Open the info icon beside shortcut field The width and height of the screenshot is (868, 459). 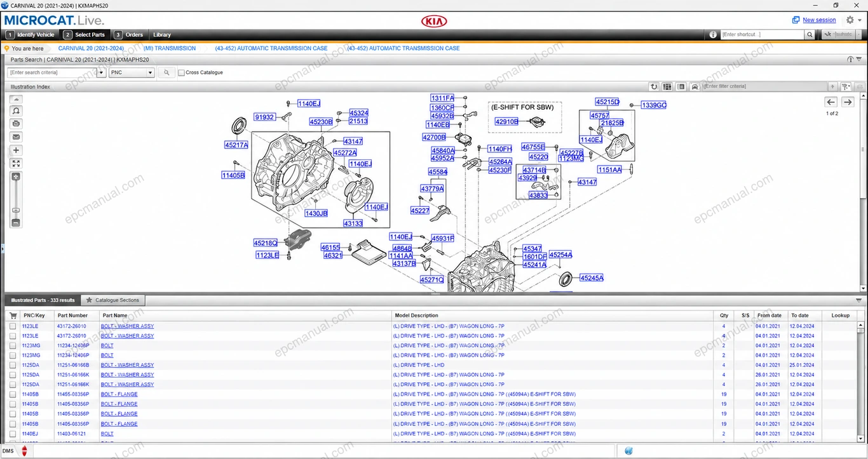(x=713, y=35)
